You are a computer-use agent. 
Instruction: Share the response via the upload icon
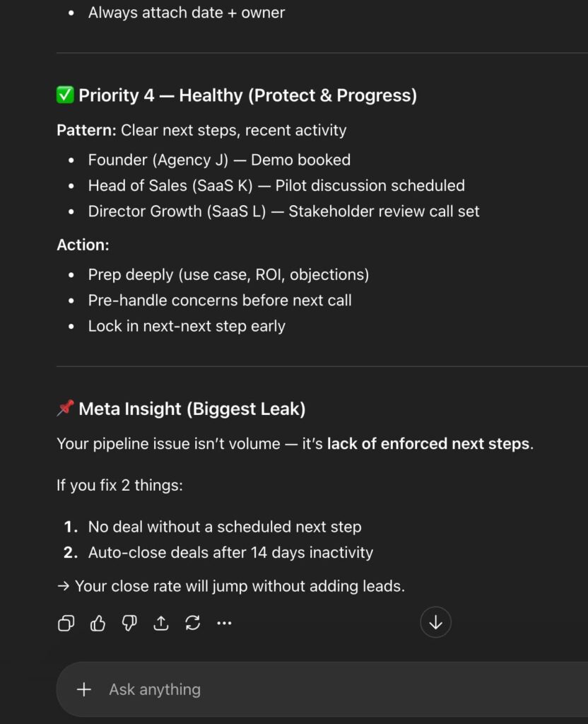pos(161,623)
